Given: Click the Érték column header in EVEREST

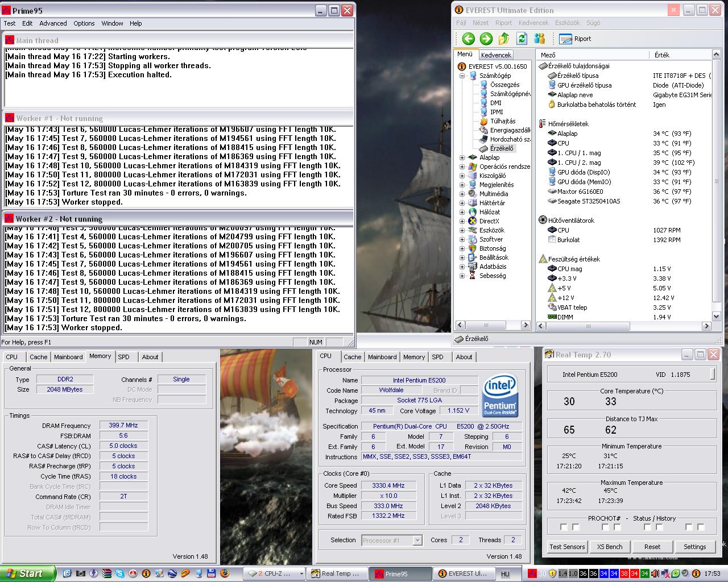Looking at the screenshot, I should click(680, 55).
